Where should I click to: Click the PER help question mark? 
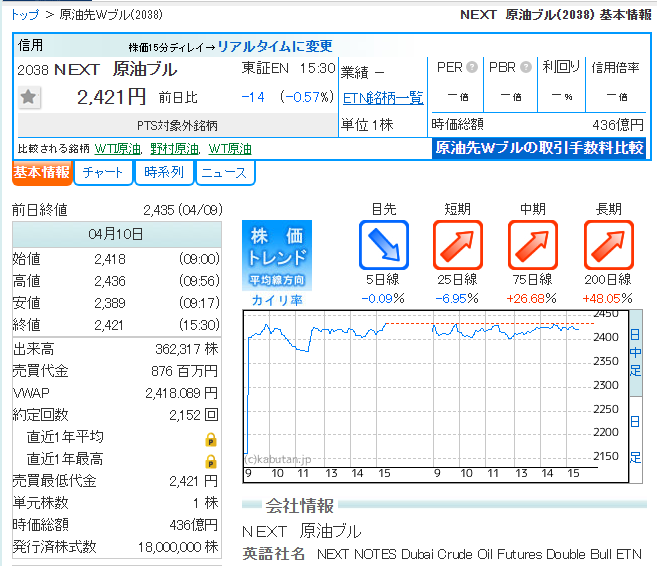(472, 67)
